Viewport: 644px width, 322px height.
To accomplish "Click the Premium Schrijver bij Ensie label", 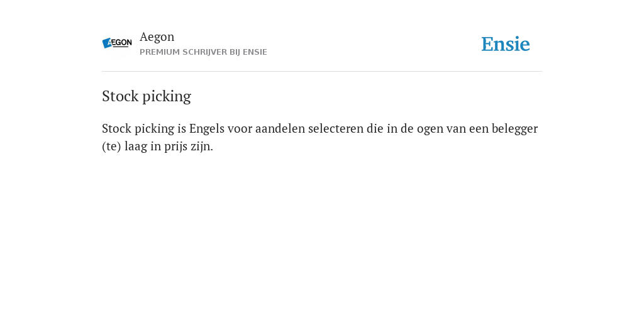I will click(203, 52).
